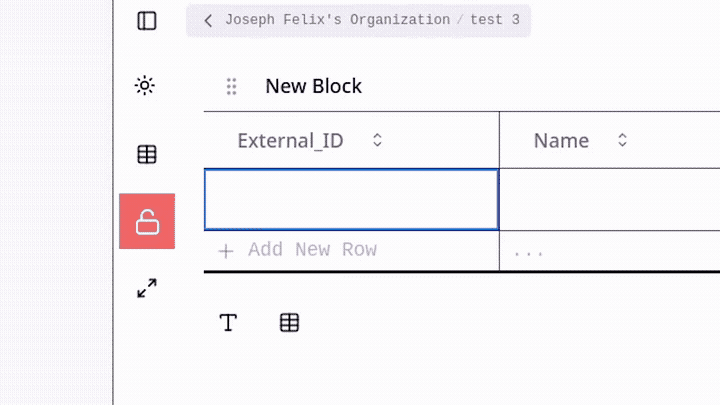
Task: Insert a text block with T icon
Action: pos(228,322)
